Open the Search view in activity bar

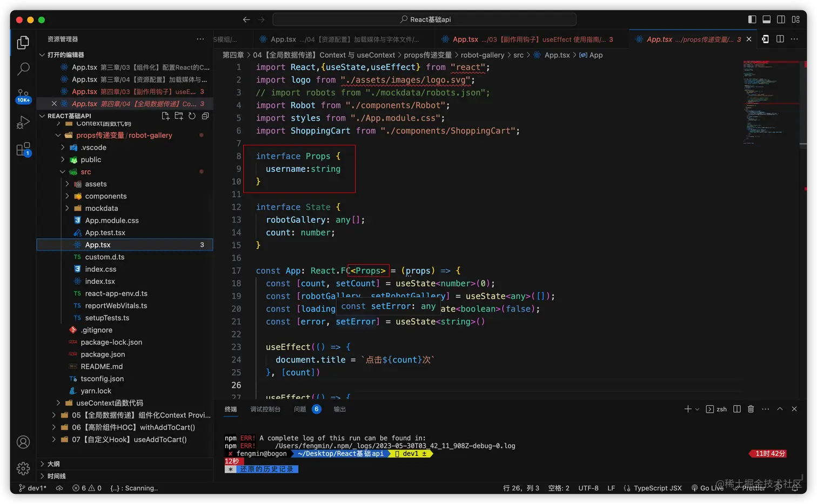[23, 69]
